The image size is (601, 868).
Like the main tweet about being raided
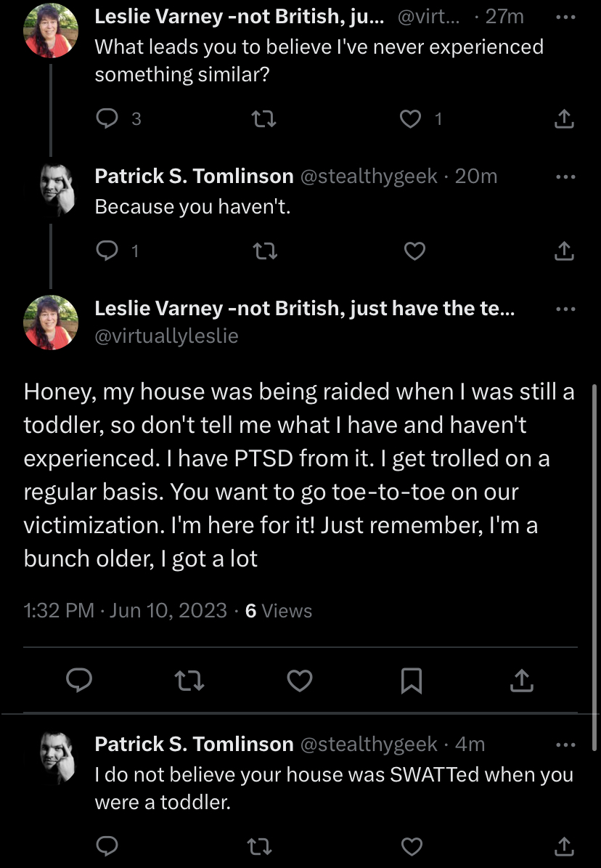point(300,681)
